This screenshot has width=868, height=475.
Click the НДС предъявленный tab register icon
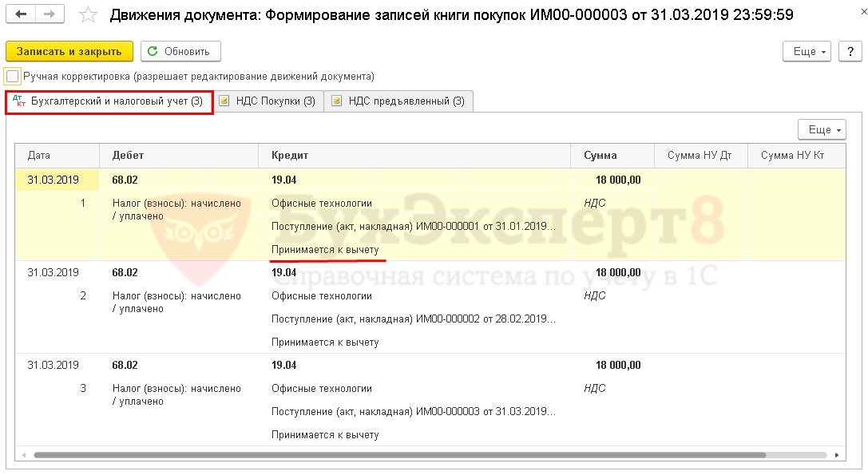point(336,101)
